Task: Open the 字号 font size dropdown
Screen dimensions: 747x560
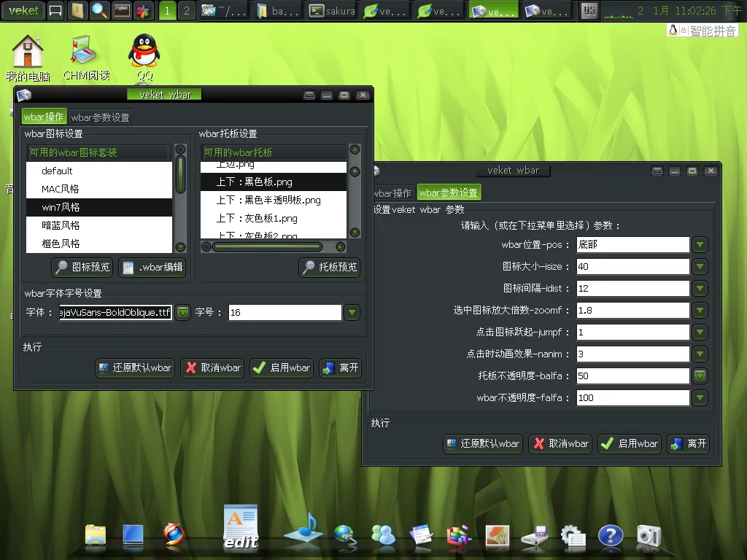Action: (352, 312)
